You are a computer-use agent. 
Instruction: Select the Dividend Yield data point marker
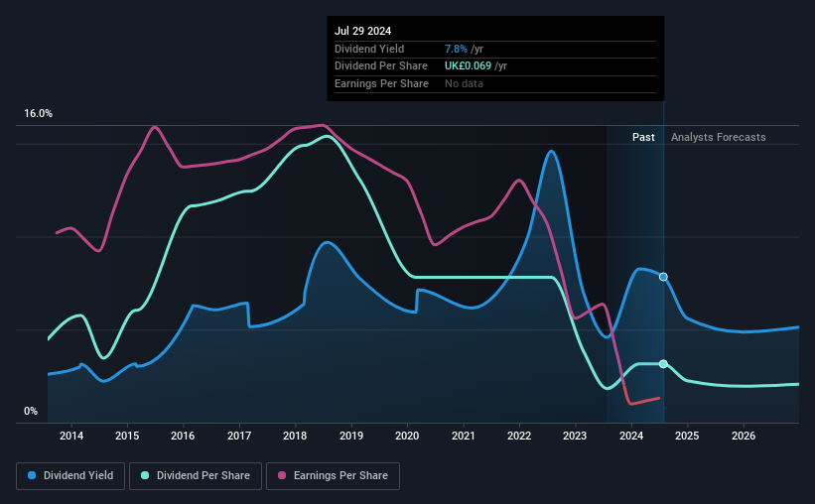(x=663, y=277)
